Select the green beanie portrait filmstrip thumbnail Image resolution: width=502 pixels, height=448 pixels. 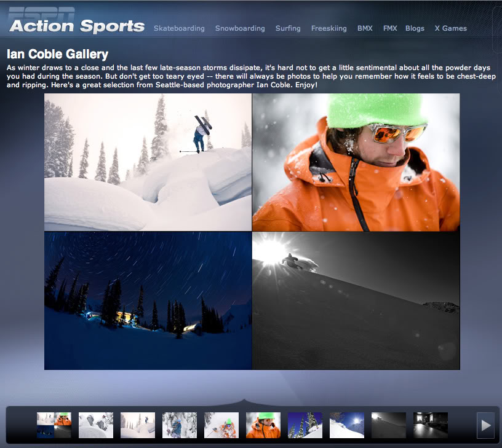pyautogui.click(x=263, y=425)
